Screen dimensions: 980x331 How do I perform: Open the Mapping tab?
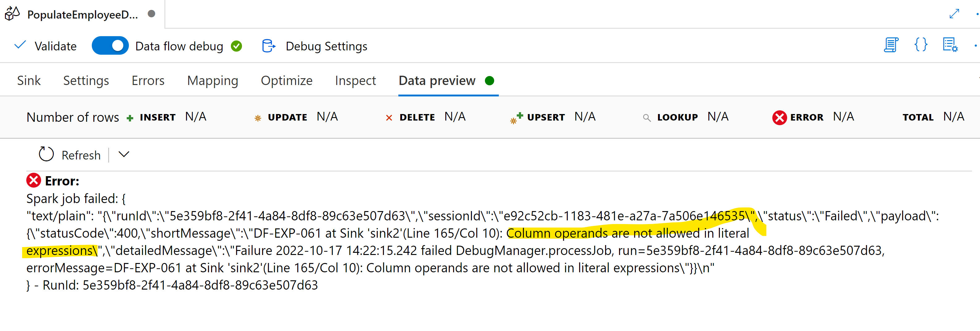(x=213, y=81)
